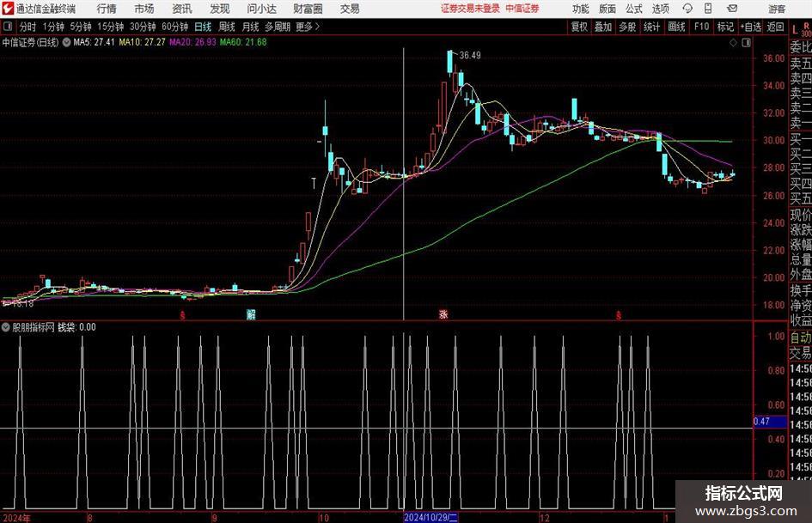The width and height of the screenshot is (812, 523).
Task: Click the 标记 mark toolbar button
Action: (725, 27)
